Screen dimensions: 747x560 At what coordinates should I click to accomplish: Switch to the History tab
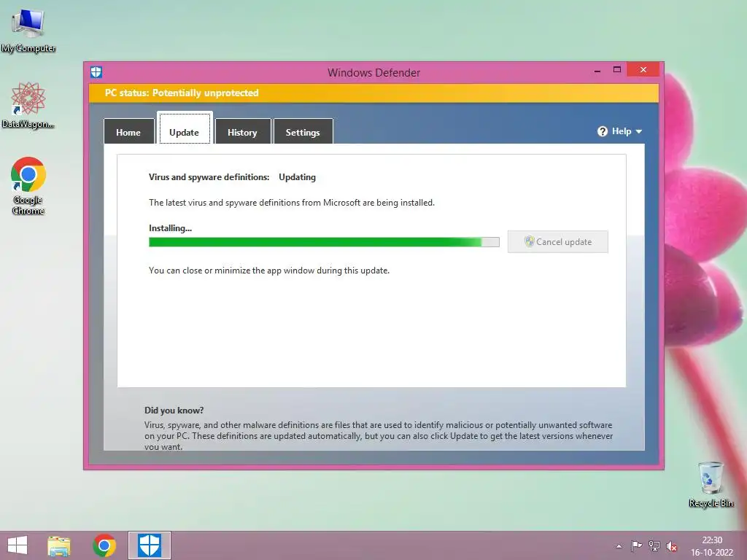pos(242,131)
